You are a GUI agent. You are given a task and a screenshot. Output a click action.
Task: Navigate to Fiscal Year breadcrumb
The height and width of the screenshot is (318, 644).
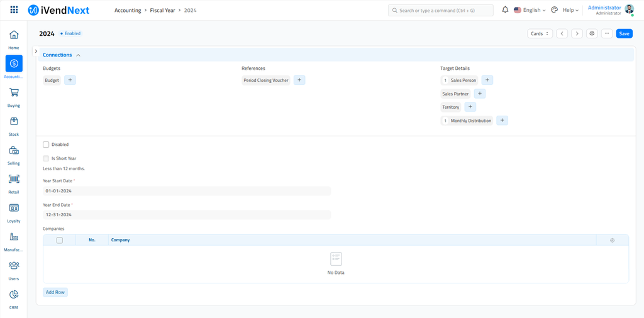(x=162, y=10)
